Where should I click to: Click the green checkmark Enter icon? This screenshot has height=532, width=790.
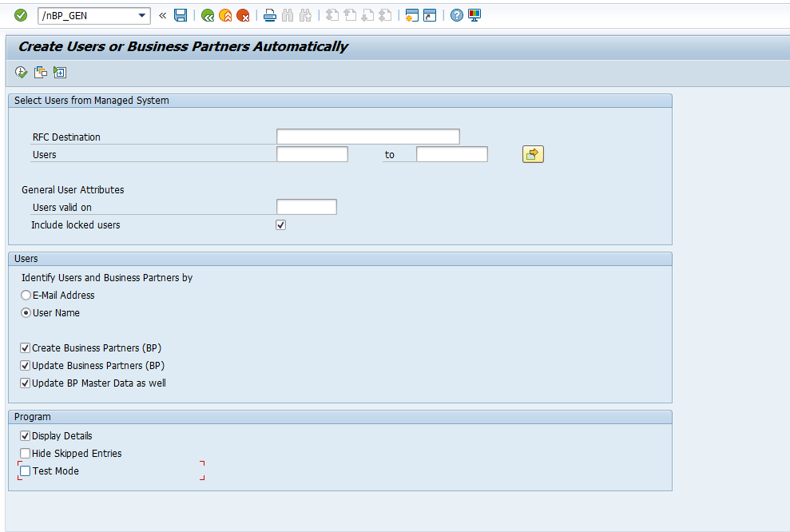[x=21, y=16]
